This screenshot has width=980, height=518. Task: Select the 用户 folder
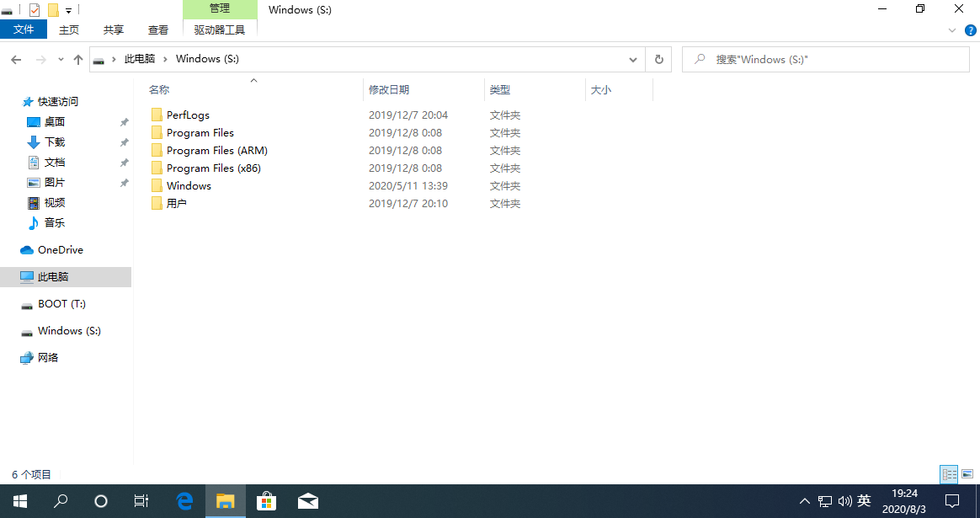[x=176, y=203]
